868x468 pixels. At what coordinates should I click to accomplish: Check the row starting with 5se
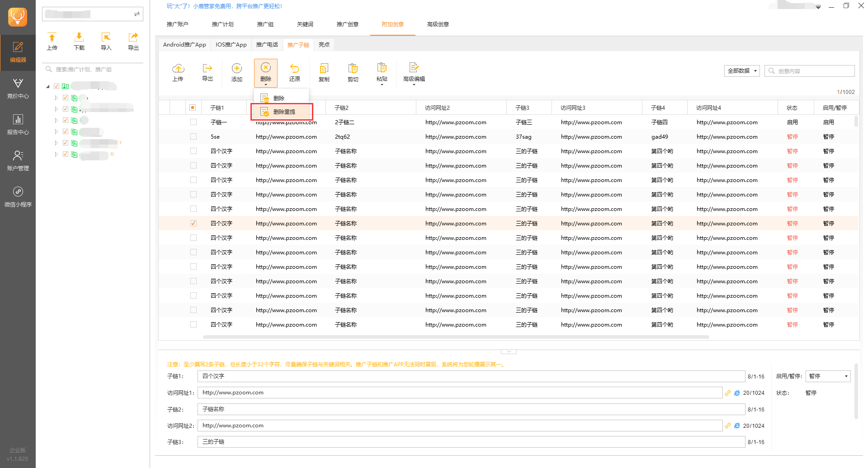193,136
